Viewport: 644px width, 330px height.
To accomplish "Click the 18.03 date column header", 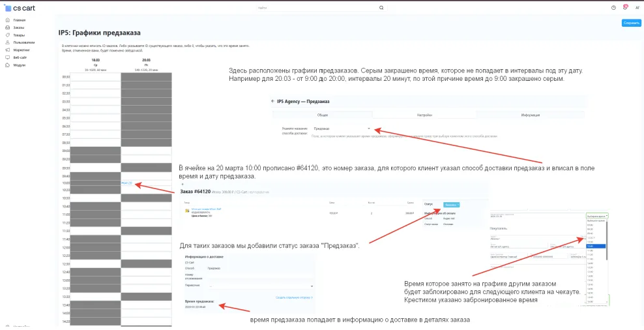I will 95,60.
